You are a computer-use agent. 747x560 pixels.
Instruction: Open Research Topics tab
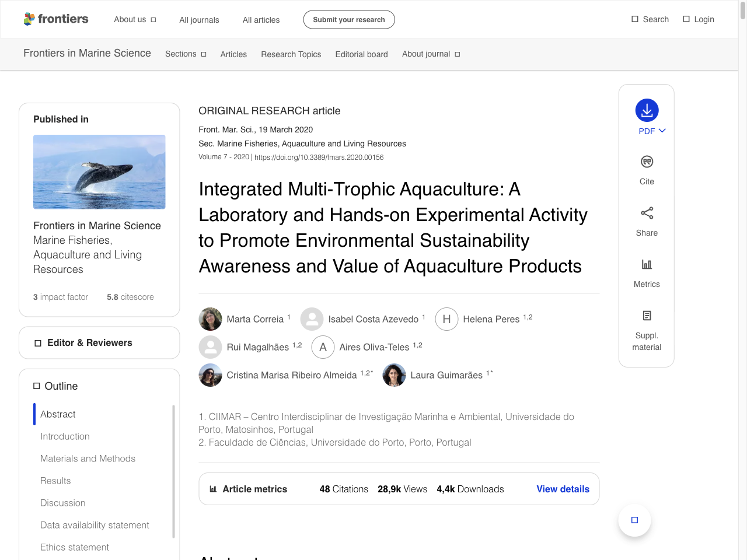point(291,54)
